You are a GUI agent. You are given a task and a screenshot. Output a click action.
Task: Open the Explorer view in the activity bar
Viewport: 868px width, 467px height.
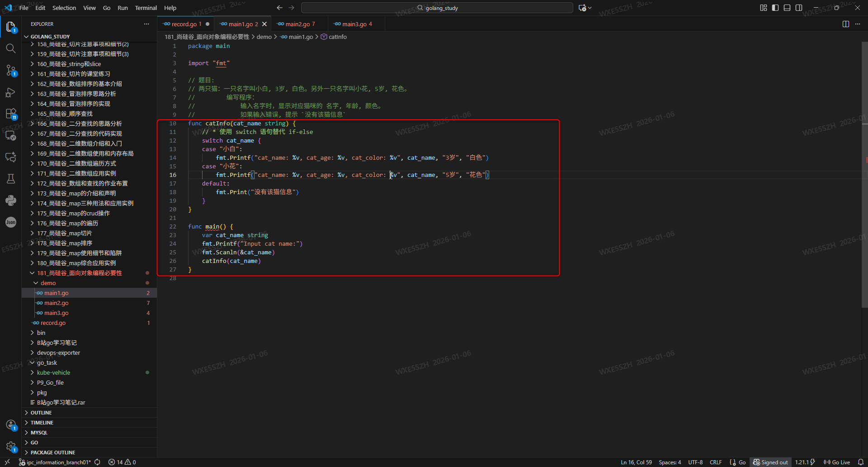[11, 27]
